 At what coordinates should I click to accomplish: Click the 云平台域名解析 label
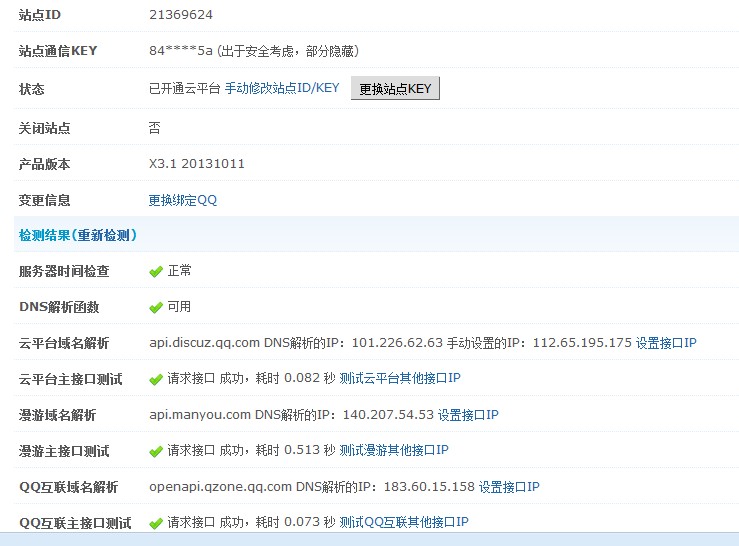click(x=64, y=343)
